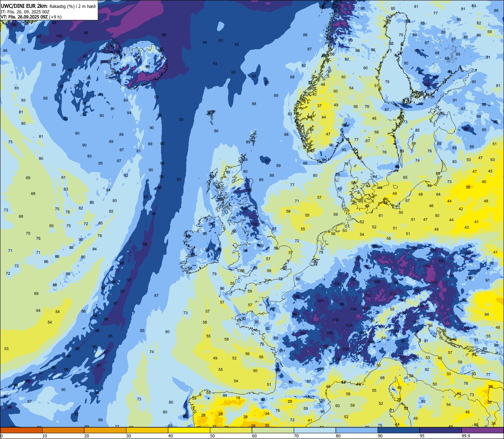Select the 20–30 legend color segment
The height and width of the screenshot is (439, 504).
[105, 430]
